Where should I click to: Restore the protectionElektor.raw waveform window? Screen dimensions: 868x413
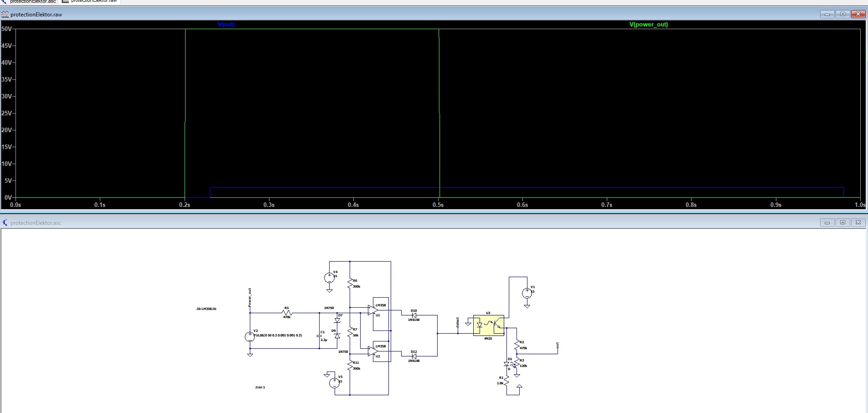click(842, 14)
